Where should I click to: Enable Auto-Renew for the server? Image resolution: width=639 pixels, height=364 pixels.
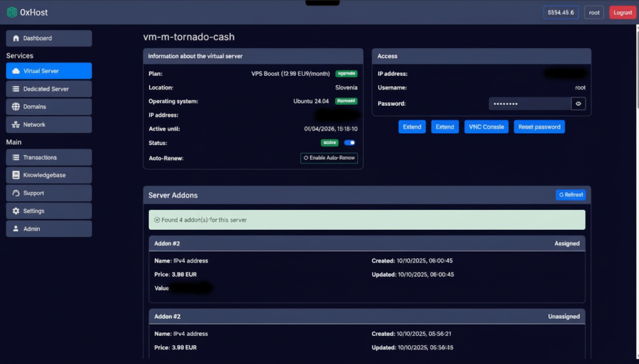[x=329, y=158]
